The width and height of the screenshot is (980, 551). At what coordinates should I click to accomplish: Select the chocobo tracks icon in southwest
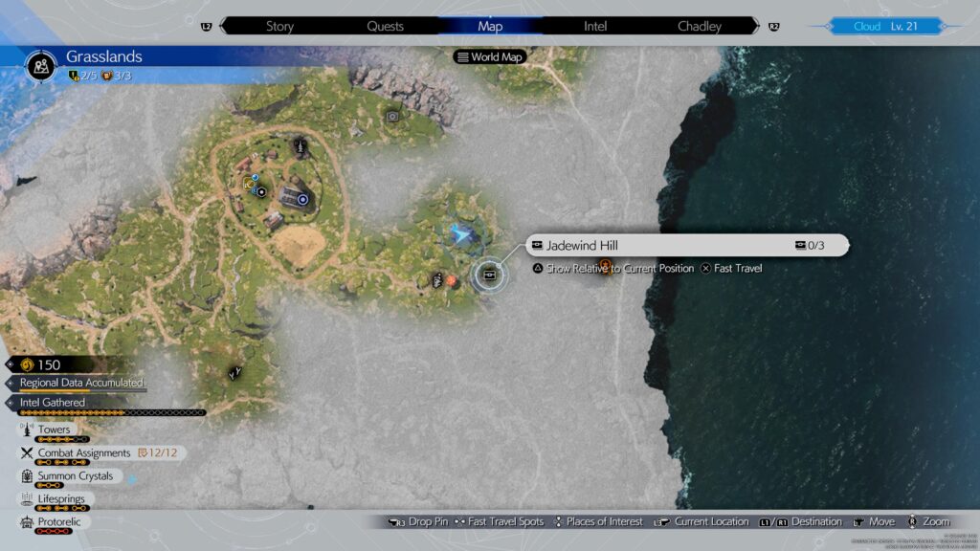click(234, 373)
